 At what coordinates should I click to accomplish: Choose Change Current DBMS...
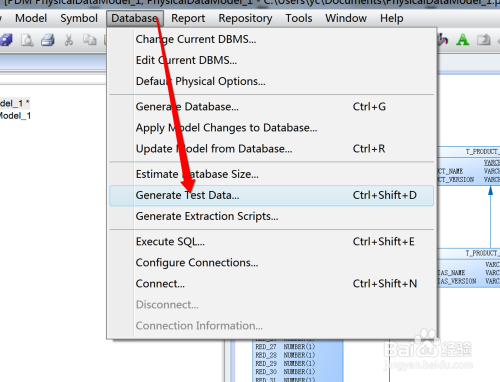(x=271, y=39)
